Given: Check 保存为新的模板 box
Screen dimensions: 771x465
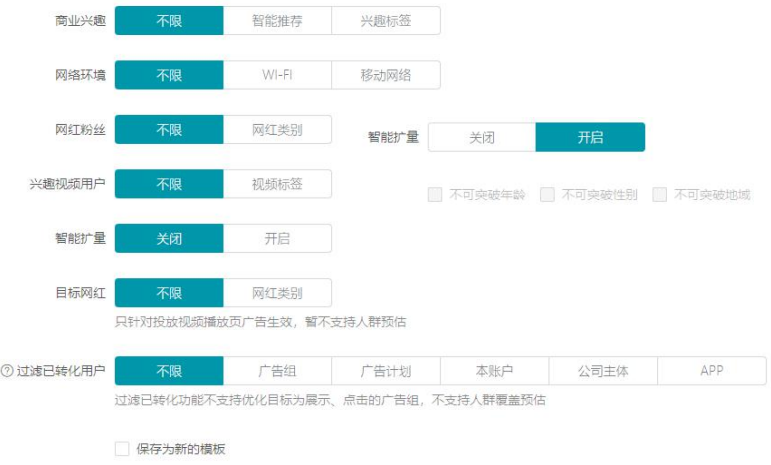Looking at the screenshot, I should (x=122, y=449).
